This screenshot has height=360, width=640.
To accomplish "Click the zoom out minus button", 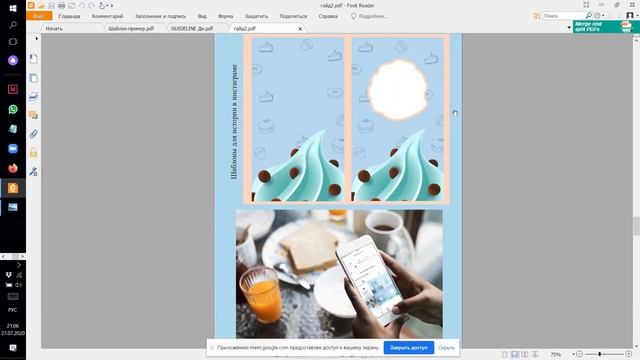I will (x=579, y=354).
